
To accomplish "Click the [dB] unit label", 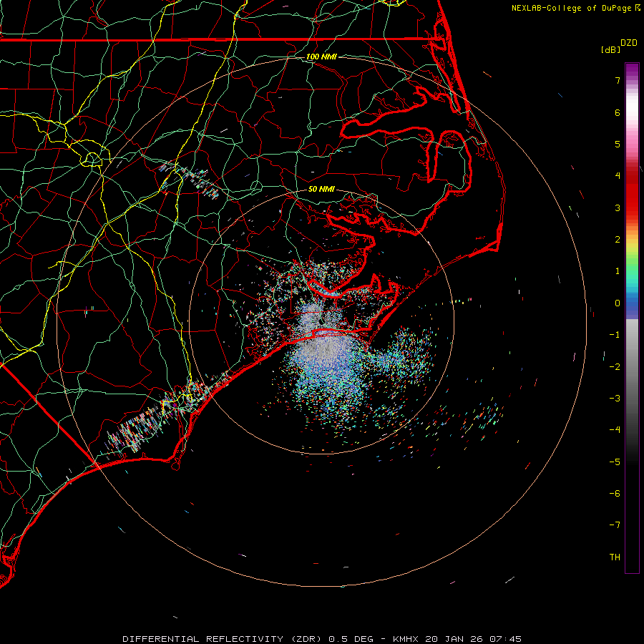I will click(611, 49).
